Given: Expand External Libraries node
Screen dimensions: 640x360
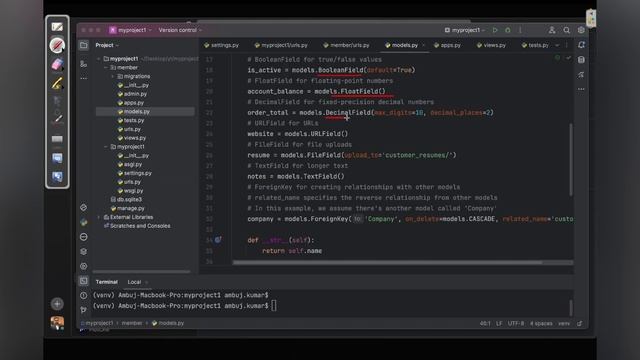Looking at the screenshot, I should click(x=98, y=217).
